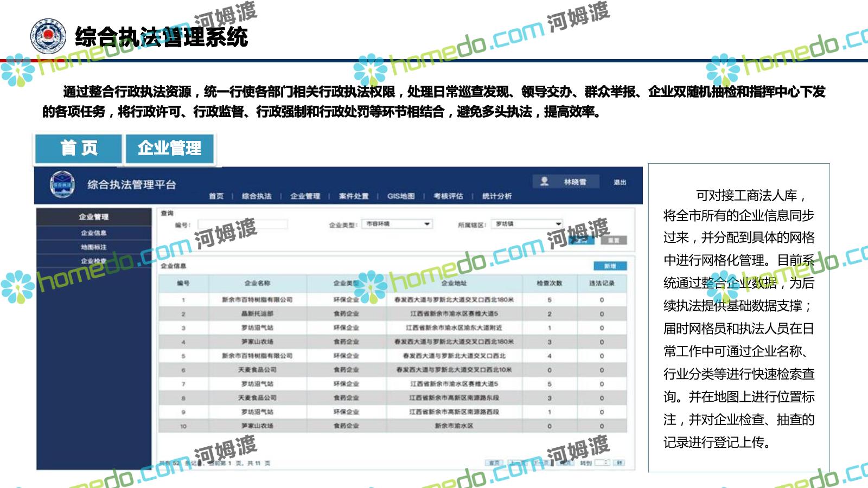Viewport: 868px width, 488px height.
Task: Click the gray 重置 reset button
Action: [614, 240]
